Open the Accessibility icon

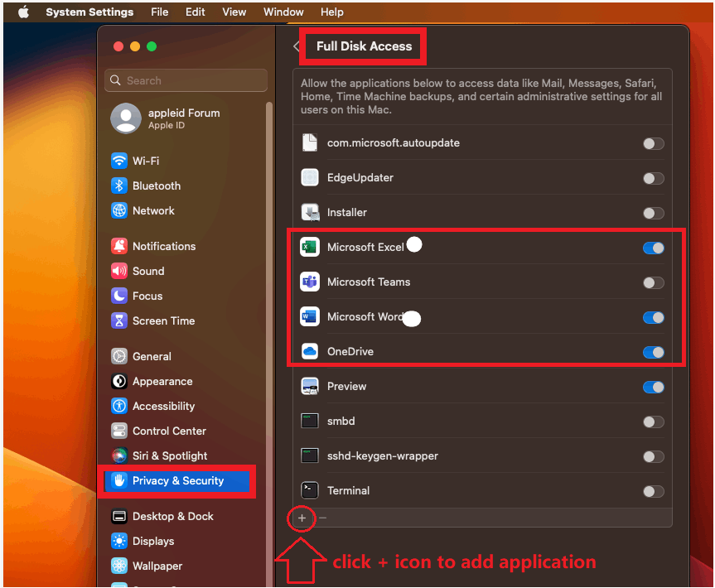(x=119, y=406)
